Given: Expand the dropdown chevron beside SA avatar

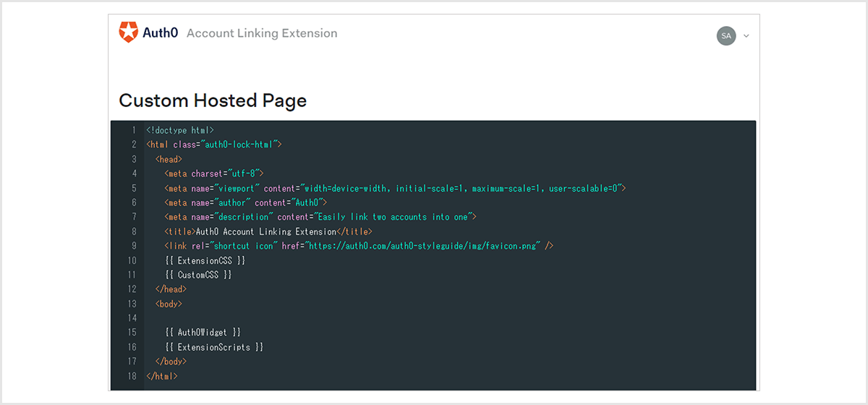Looking at the screenshot, I should [x=746, y=36].
